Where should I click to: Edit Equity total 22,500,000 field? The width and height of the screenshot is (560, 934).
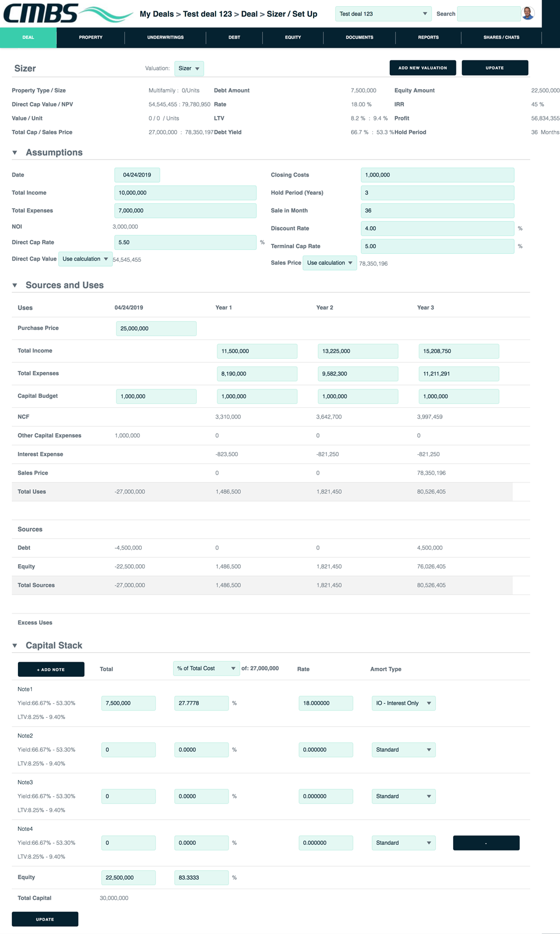pyautogui.click(x=128, y=877)
